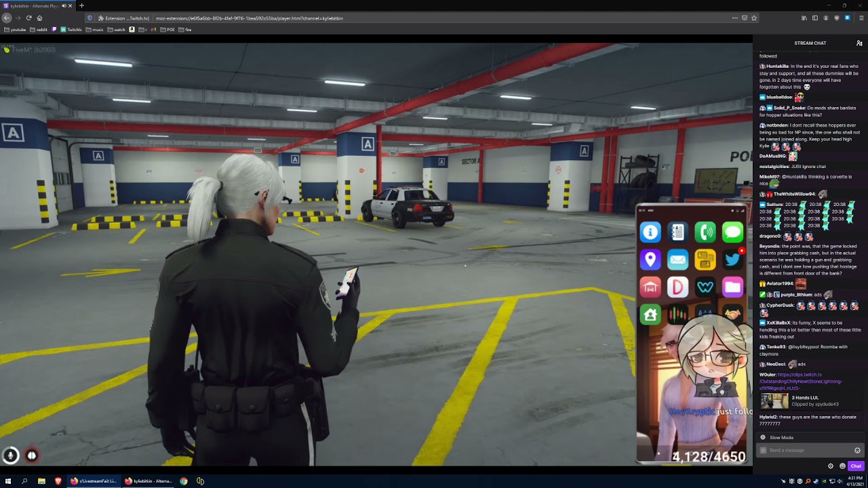Open the Windows Start menu

click(x=7, y=481)
